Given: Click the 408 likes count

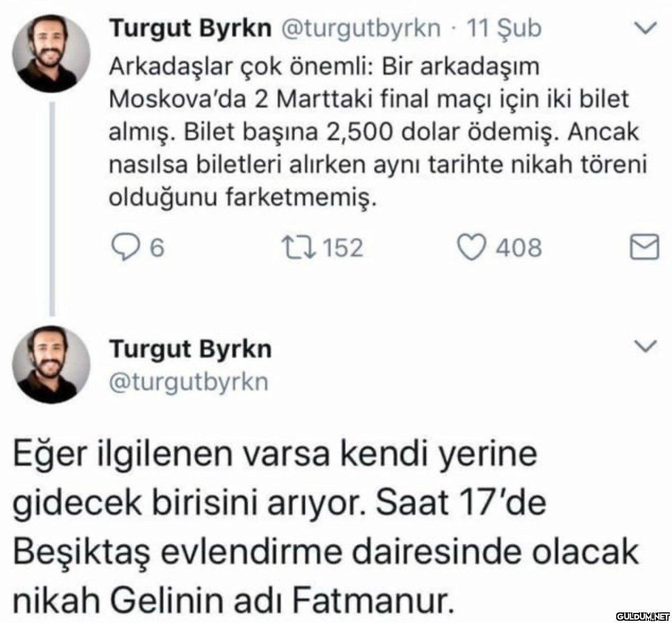Looking at the screenshot, I should point(519,247).
